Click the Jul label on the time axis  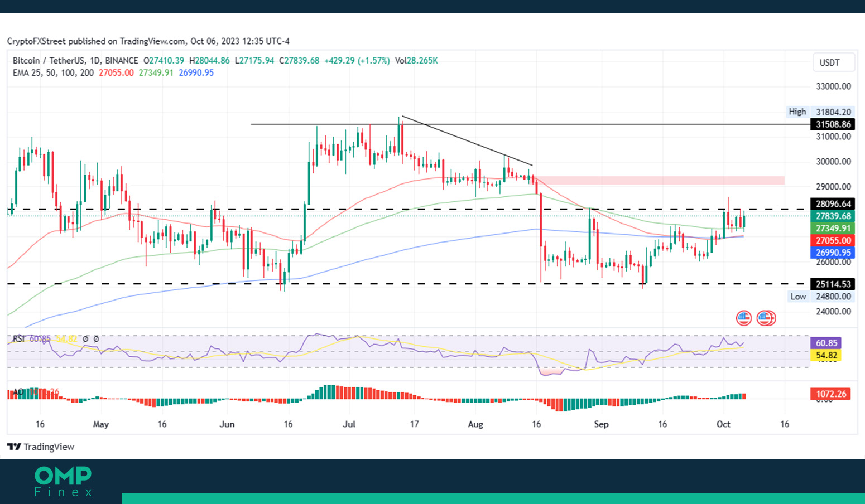click(349, 424)
